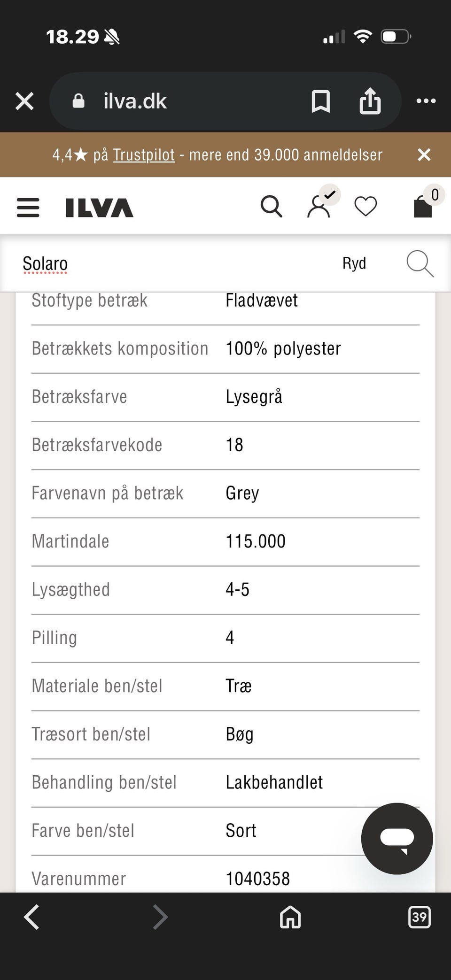The image size is (451, 980).
Task: Open the browser more options menu
Action: point(426,101)
